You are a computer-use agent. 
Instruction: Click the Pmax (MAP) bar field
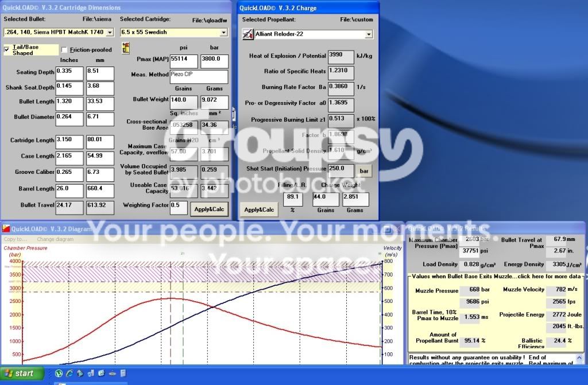pos(215,61)
